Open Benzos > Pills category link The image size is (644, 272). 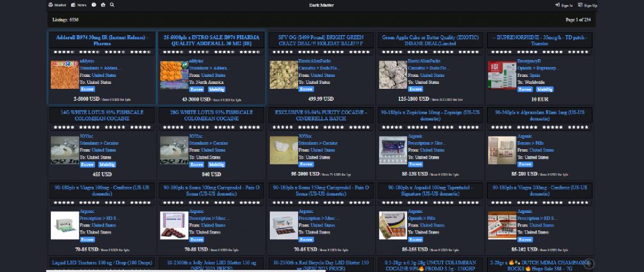click(x=530, y=143)
